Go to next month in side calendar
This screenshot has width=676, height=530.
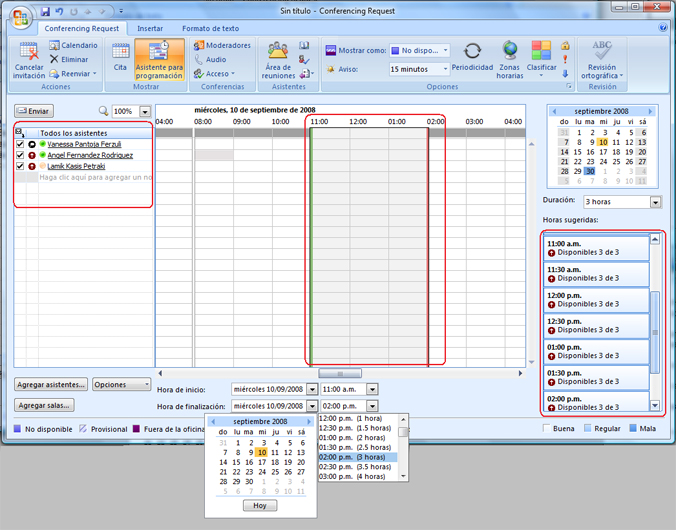[651, 111]
